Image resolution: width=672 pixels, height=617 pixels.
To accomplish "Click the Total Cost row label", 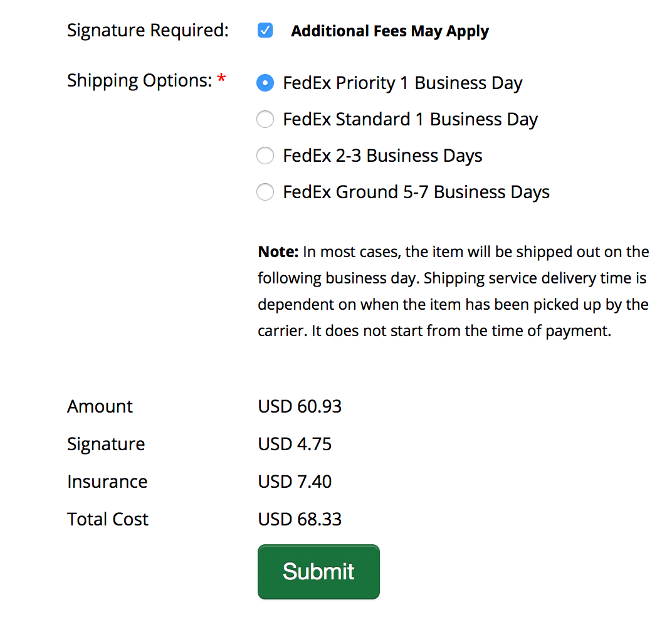I will pyautogui.click(x=107, y=519).
